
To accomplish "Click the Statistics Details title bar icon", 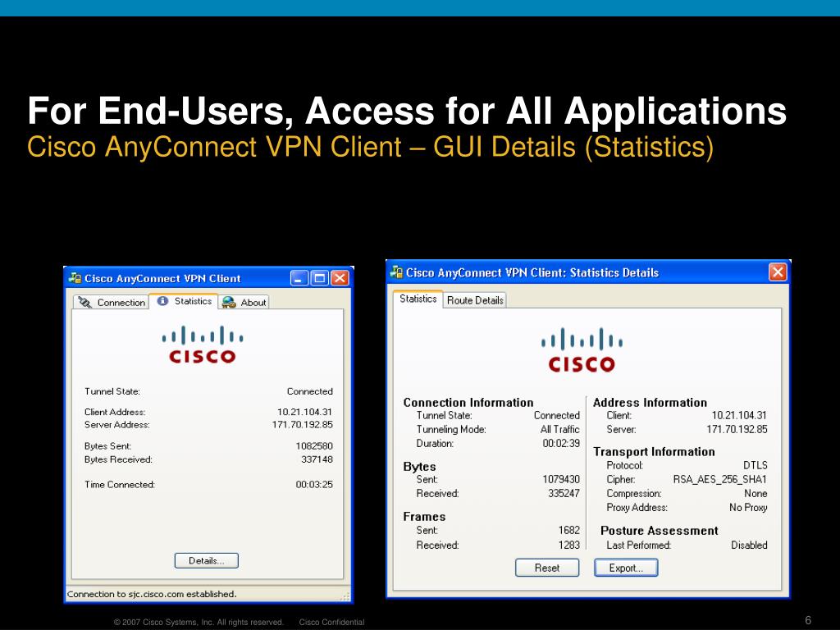I will click(x=396, y=272).
